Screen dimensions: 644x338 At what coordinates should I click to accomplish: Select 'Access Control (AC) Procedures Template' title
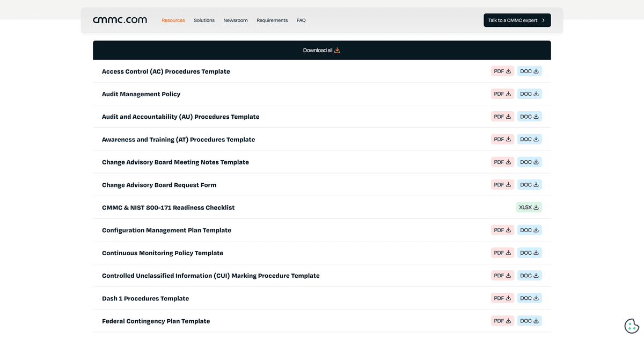click(x=166, y=71)
